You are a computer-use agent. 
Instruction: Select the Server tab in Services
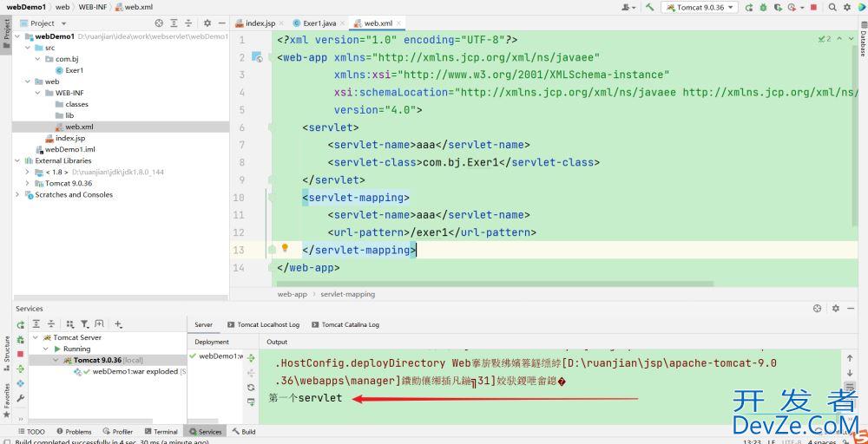[204, 324]
